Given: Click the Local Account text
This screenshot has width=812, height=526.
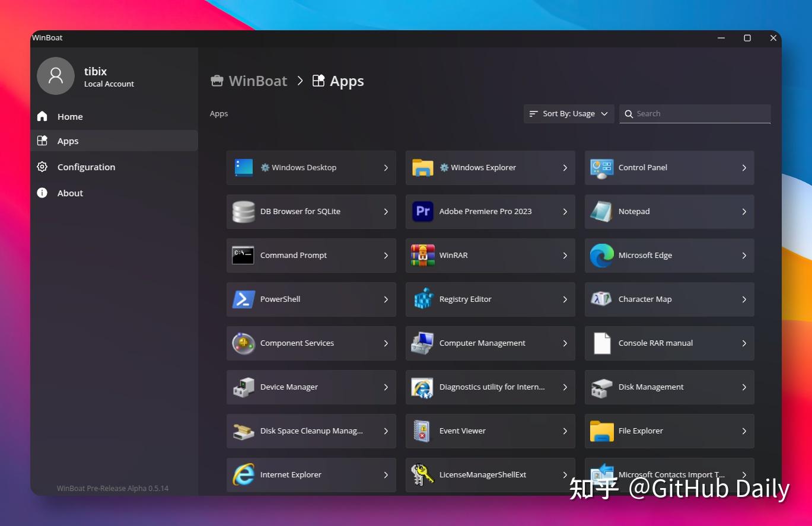Looking at the screenshot, I should 109,84.
